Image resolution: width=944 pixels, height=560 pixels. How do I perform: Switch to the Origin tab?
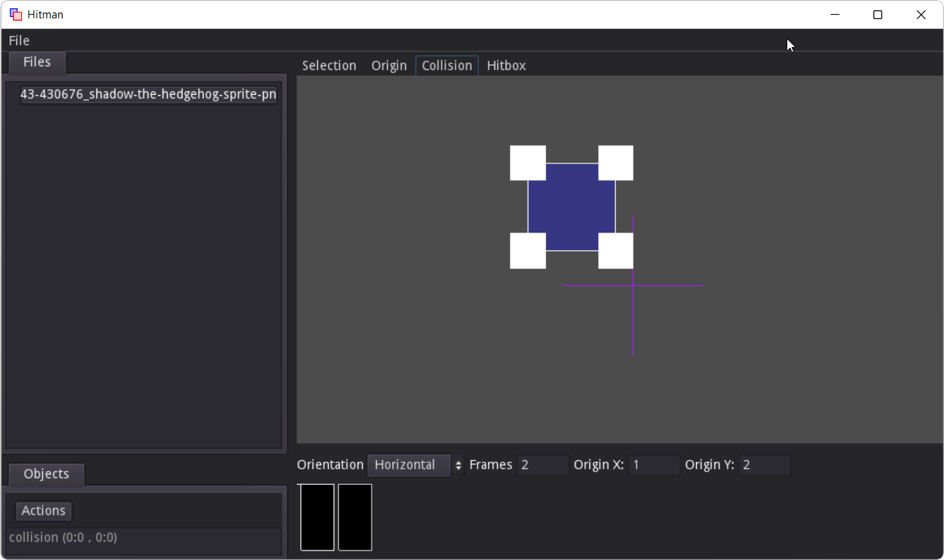tap(388, 65)
